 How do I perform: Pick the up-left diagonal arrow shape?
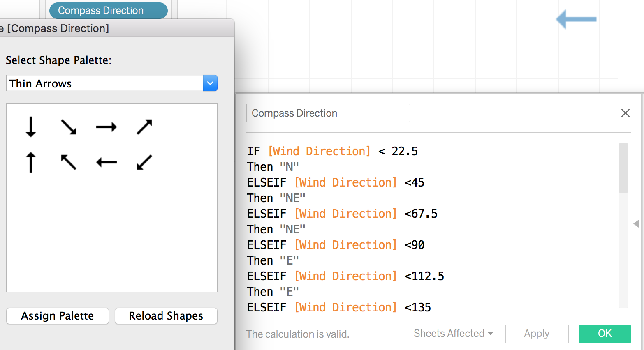(69, 162)
